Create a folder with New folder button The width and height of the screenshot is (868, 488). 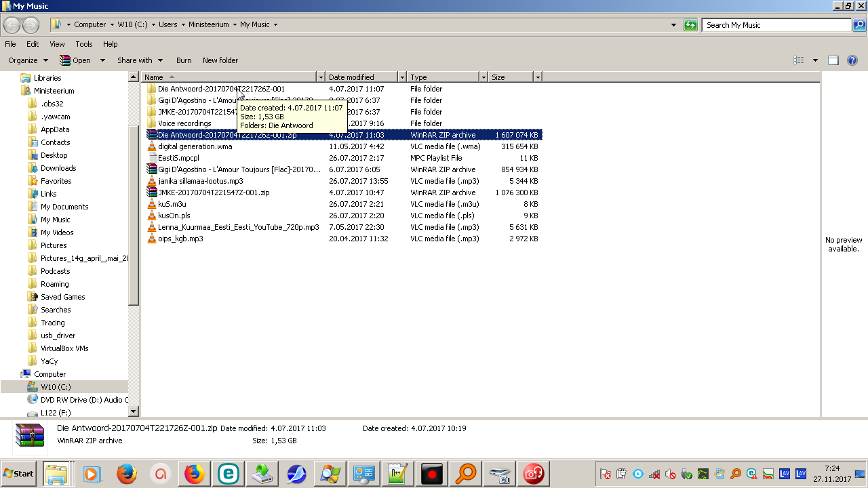(x=220, y=60)
